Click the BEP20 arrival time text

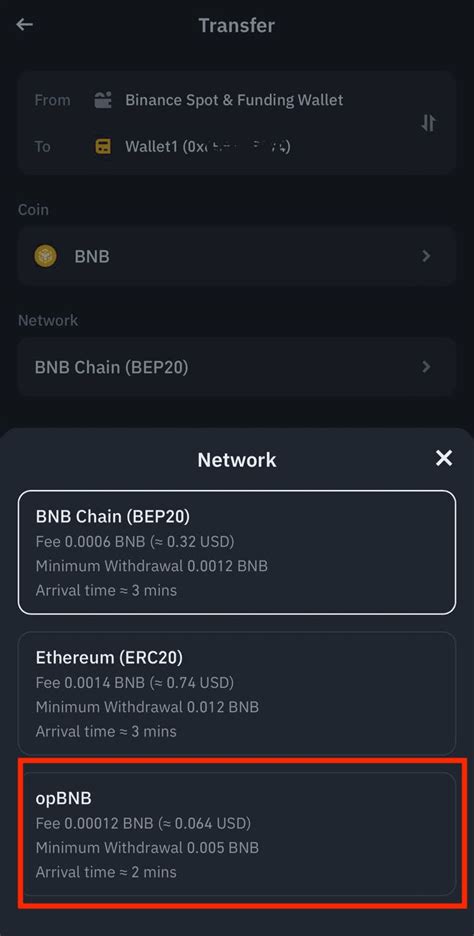click(x=106, y=590)
